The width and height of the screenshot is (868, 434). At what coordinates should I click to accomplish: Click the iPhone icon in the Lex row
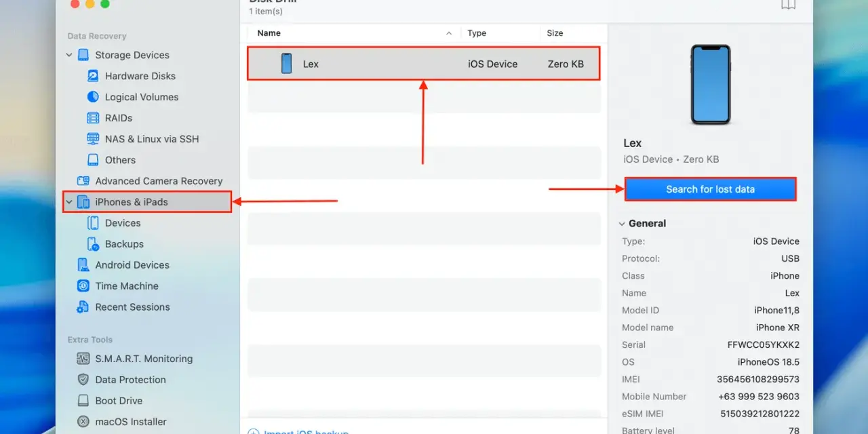click(x=286, y=64)
